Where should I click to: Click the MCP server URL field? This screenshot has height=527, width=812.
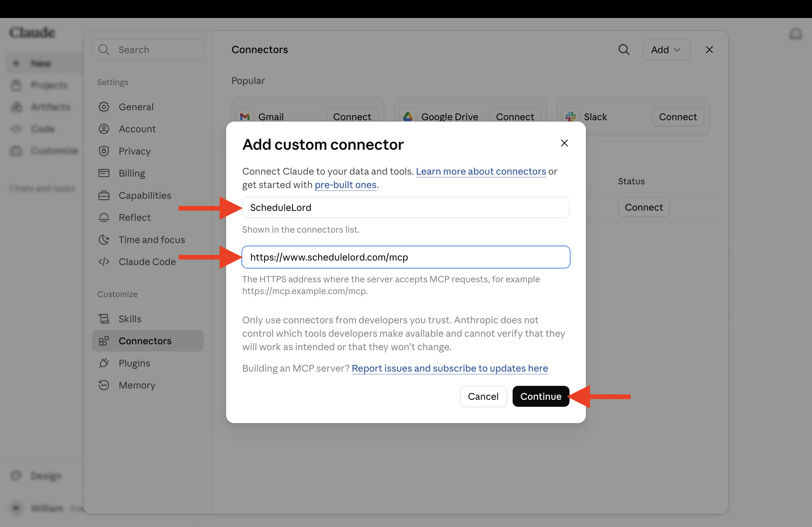point(406,257)
